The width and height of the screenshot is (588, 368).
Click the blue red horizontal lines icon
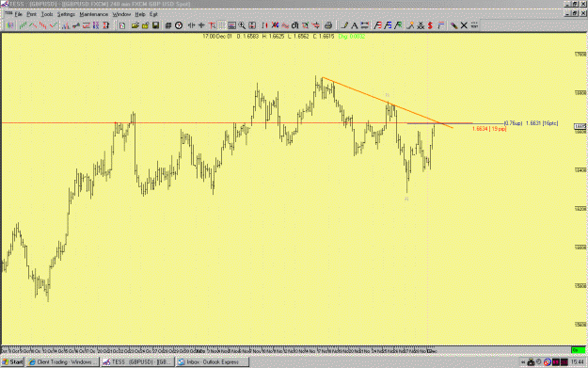pos(364,25)
